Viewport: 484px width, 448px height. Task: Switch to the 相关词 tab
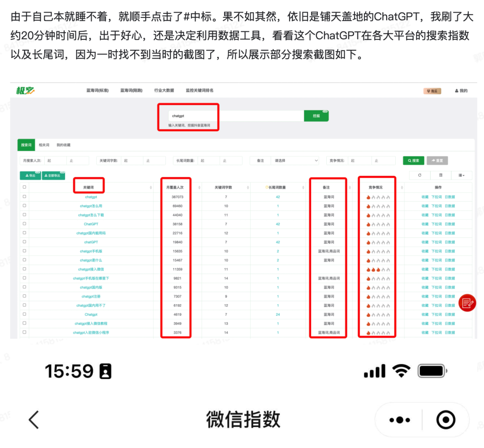tap(44, 145)
